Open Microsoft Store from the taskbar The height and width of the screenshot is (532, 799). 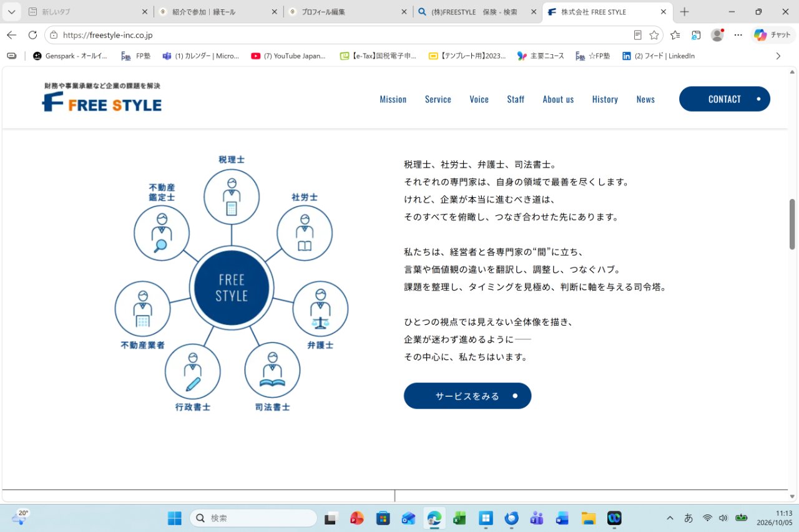click(x=383, y=518)
